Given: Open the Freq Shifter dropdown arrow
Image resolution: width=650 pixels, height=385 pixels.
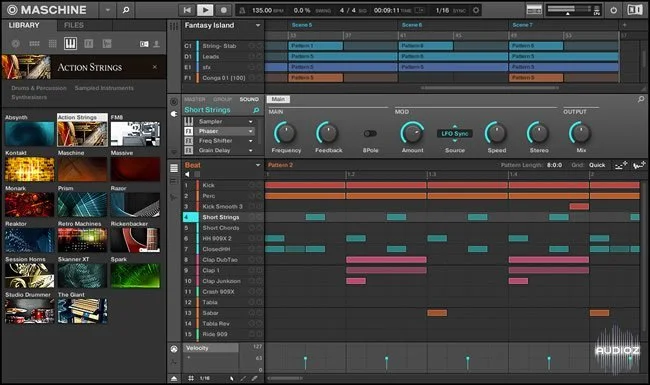Looking at the screenshot, I should click(251, 141).
